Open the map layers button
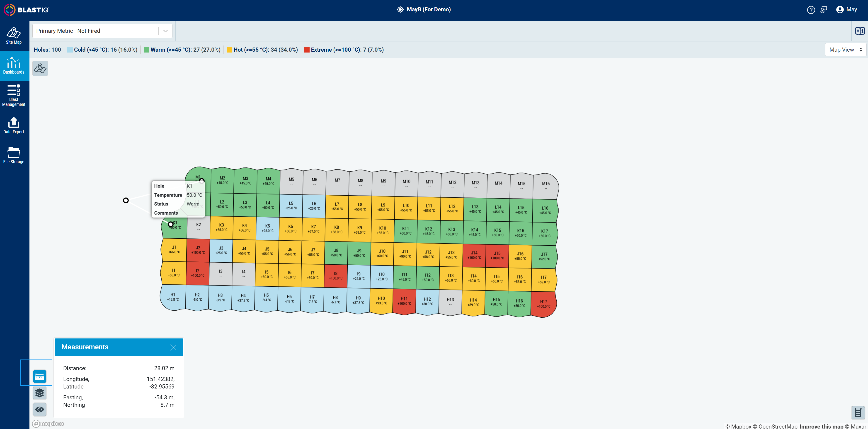Image resolution: width=868 pixels, height=429 pixels. (40, 393)
